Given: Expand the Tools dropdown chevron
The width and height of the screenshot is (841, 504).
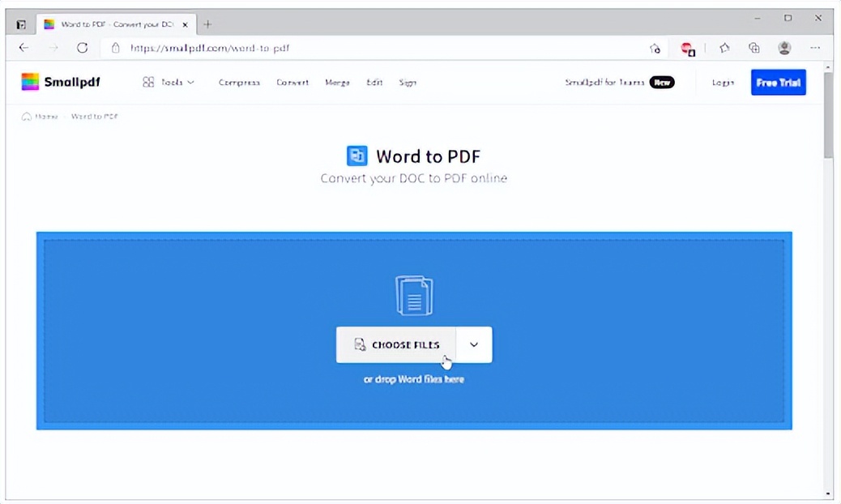Looking at the screenshot, I should pos(191,82).
